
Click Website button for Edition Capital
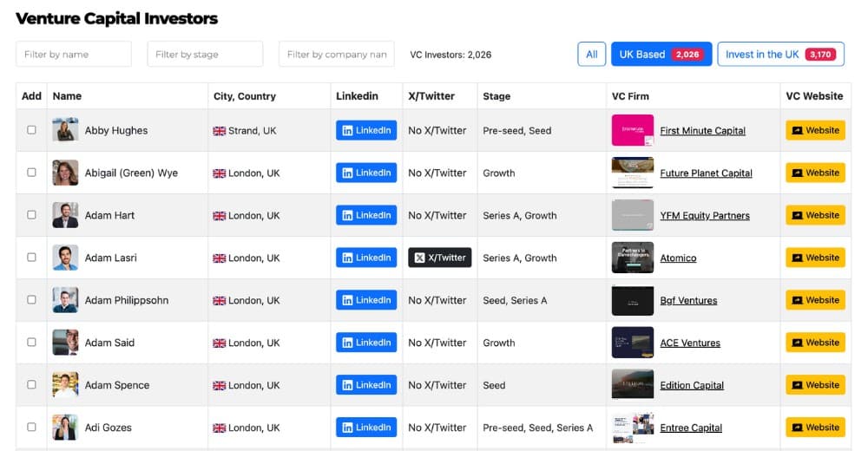(815, 385)
